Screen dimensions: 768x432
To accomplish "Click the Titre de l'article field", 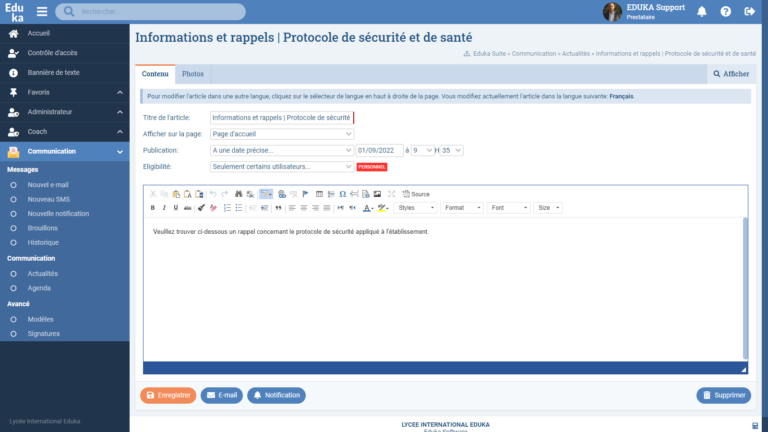I will tap(282, 118).
